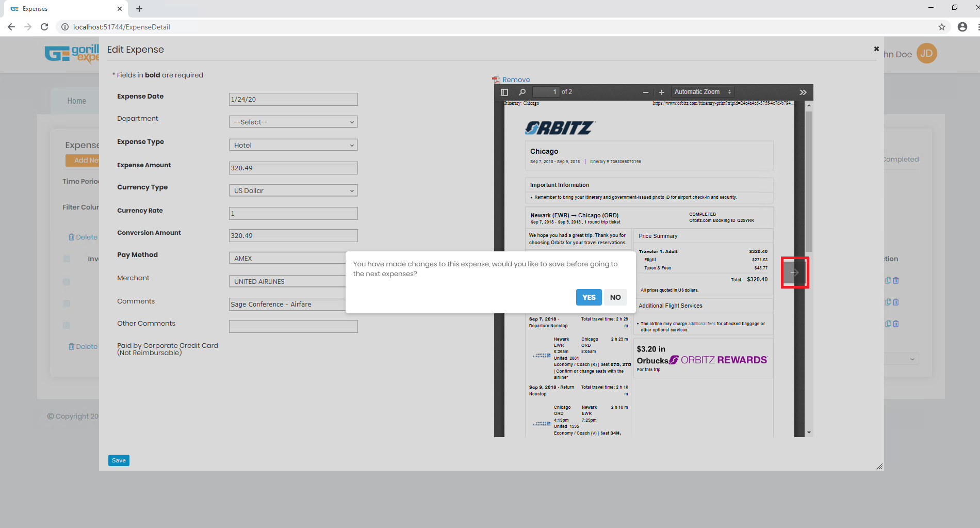Viewport: 980px width, 528px height.
Task: Click the next expense arrow
Action: coord(794,273)
